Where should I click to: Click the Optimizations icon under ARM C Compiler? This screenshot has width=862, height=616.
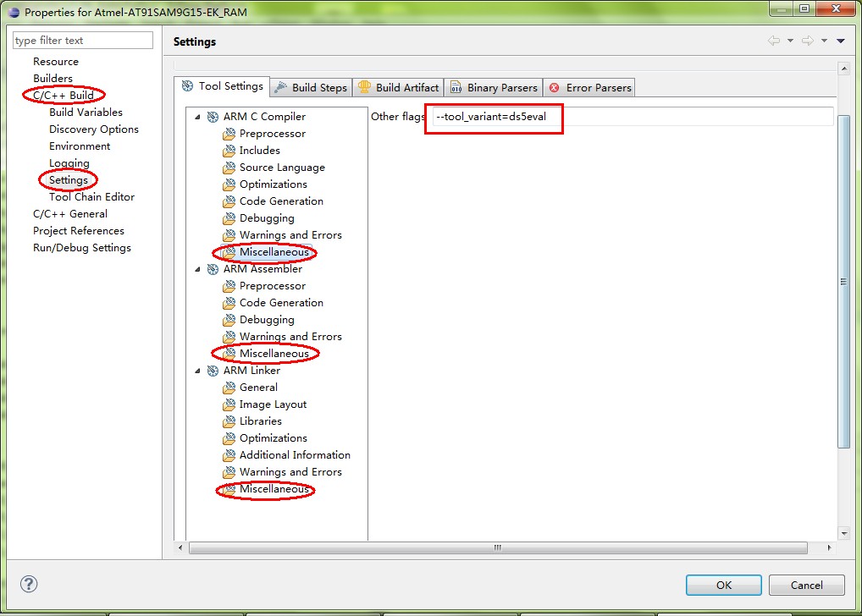pyautogui.click(x=229, y=184)
